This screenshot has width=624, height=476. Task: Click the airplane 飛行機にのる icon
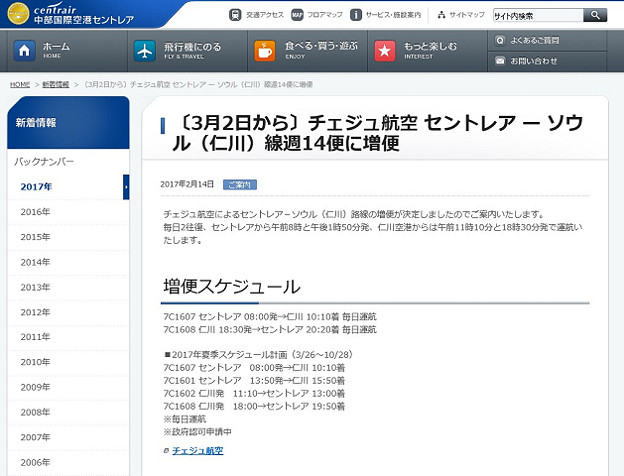(145, 51)
